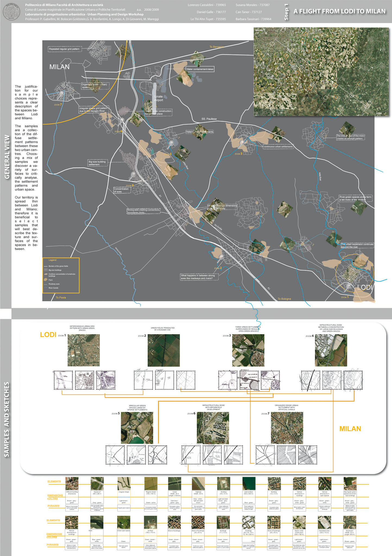
Task: Click the Farm symbol in the legend
Action: click(x=46, y=280)
